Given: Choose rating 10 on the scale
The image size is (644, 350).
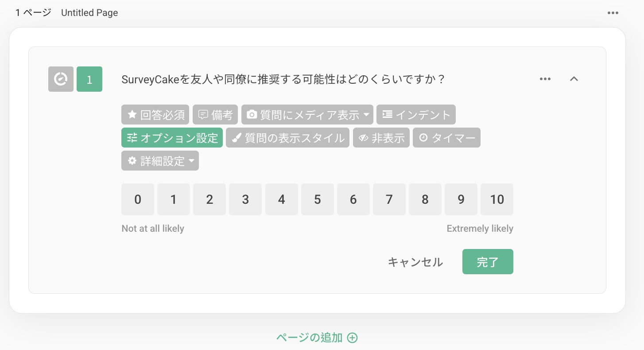Looking at the screenshot, I should pyautogui.click(x=497, y=199).
